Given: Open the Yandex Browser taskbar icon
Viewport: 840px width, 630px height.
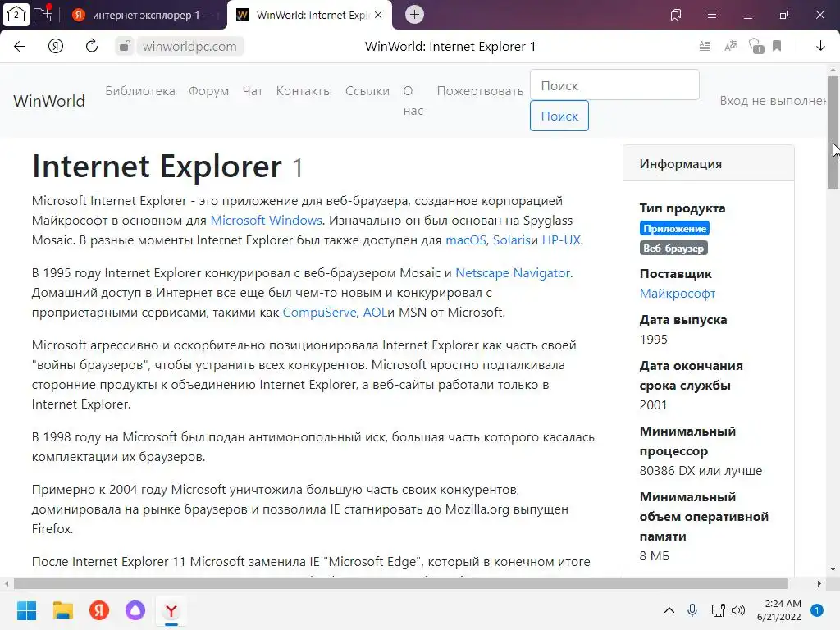Looking at the screenshot, I should (171, 610).
